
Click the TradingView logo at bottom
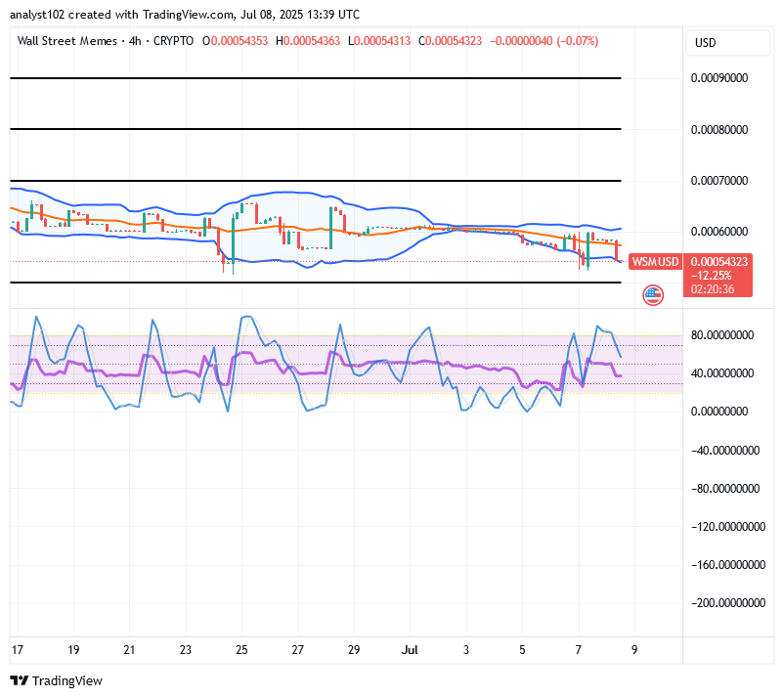tap(57, 680)
